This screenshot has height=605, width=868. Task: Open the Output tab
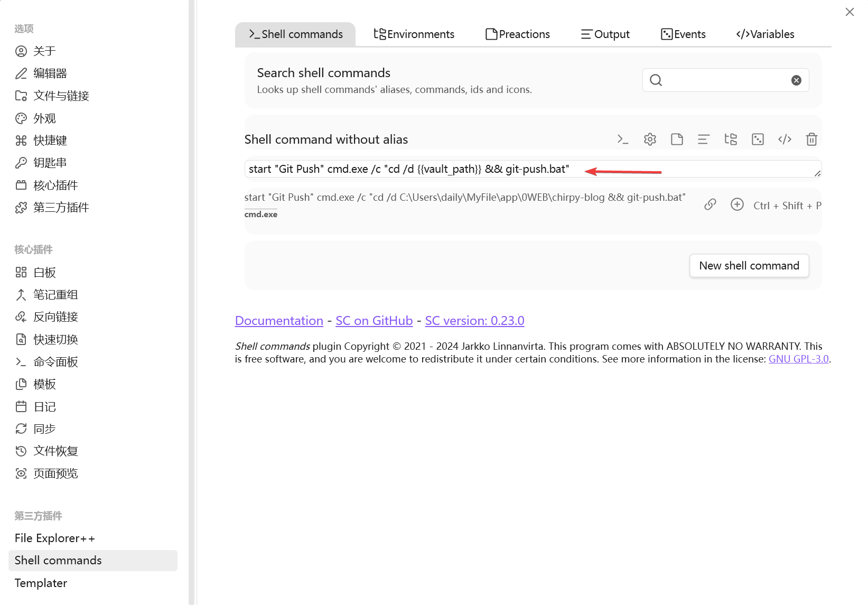tap(605, 34)
